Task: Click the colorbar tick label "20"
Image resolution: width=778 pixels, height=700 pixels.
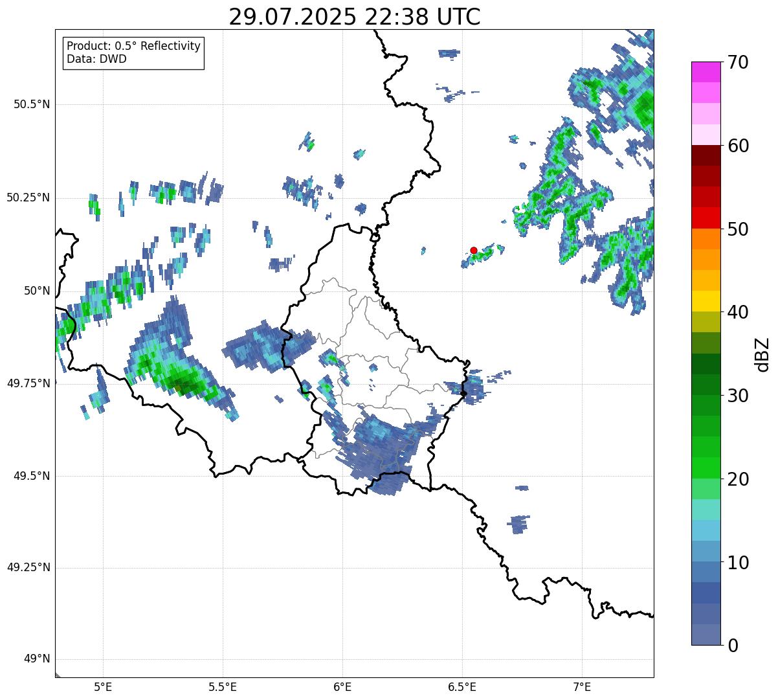Action: tap(737, 479)
